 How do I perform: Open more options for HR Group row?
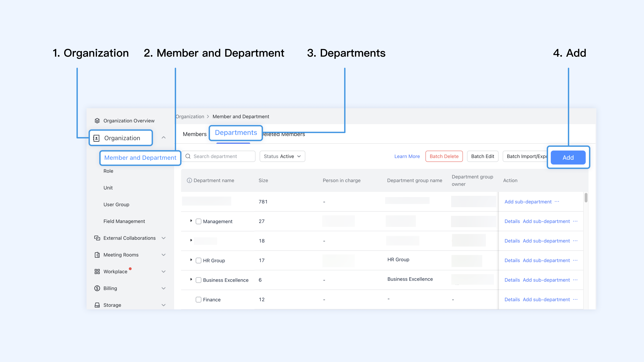click(575, 260)
